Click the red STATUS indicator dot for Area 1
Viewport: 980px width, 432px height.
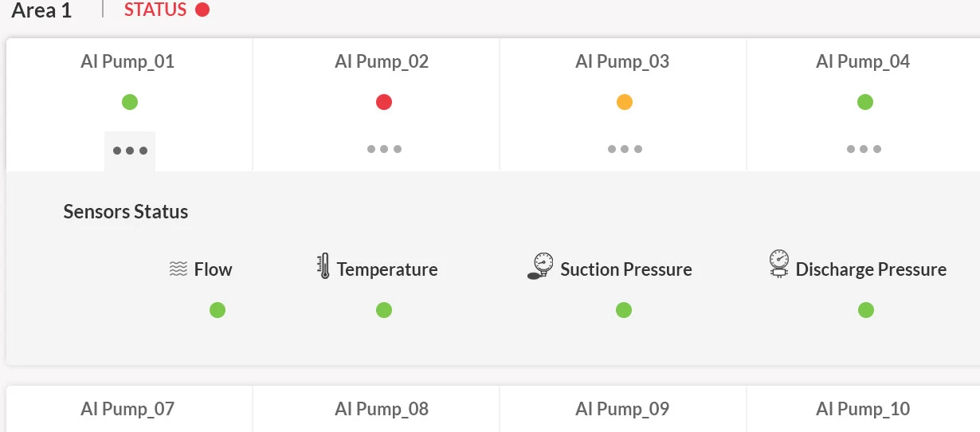[202, 10]
